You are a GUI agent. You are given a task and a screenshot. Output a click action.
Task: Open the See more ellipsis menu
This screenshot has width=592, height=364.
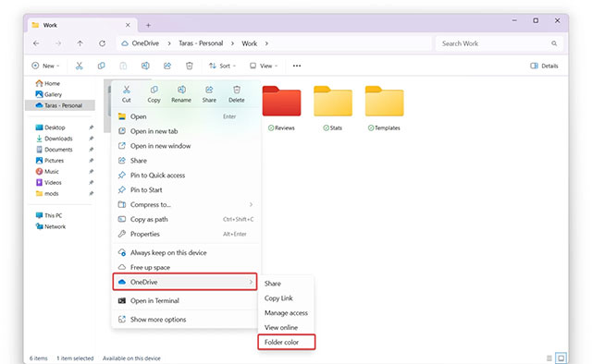point(297,66)
